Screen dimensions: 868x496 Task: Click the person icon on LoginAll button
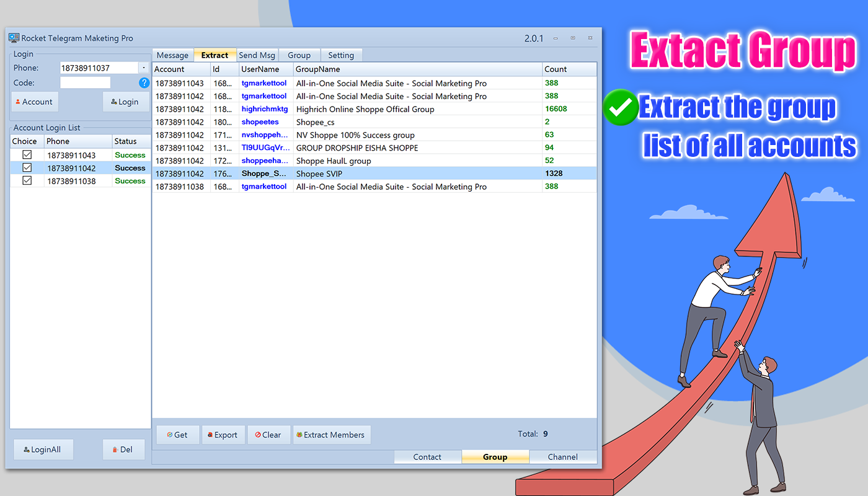26,449
